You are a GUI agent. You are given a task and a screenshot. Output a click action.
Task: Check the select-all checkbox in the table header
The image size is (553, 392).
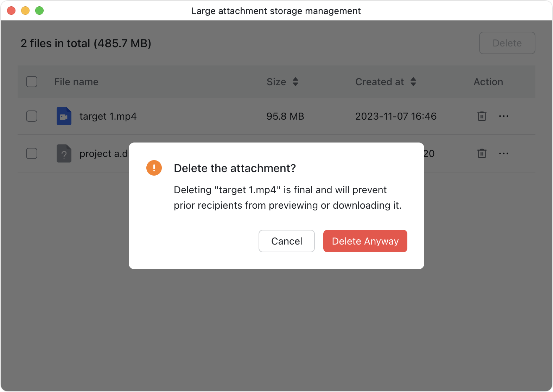31,82
